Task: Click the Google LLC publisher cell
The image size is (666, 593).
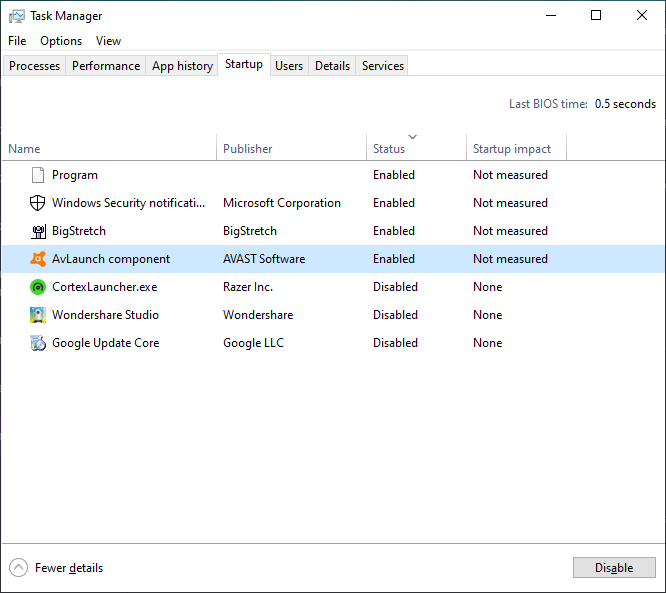Action: pos(253,343)
